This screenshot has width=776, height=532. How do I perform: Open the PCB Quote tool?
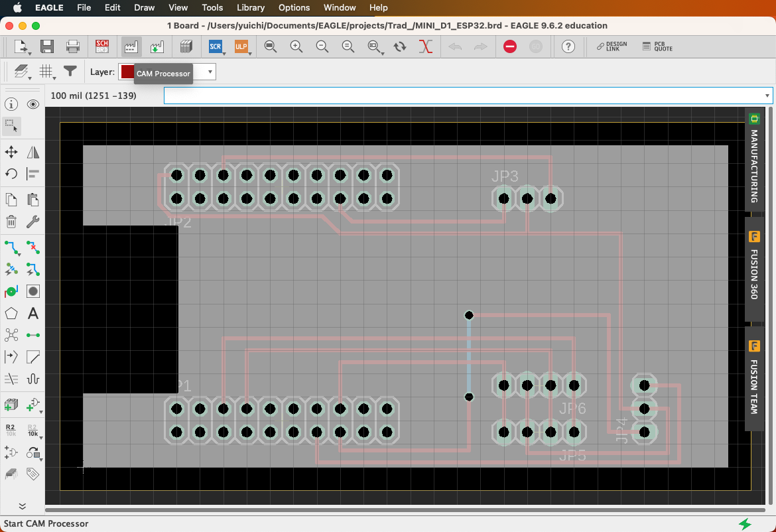coord(658,46)
